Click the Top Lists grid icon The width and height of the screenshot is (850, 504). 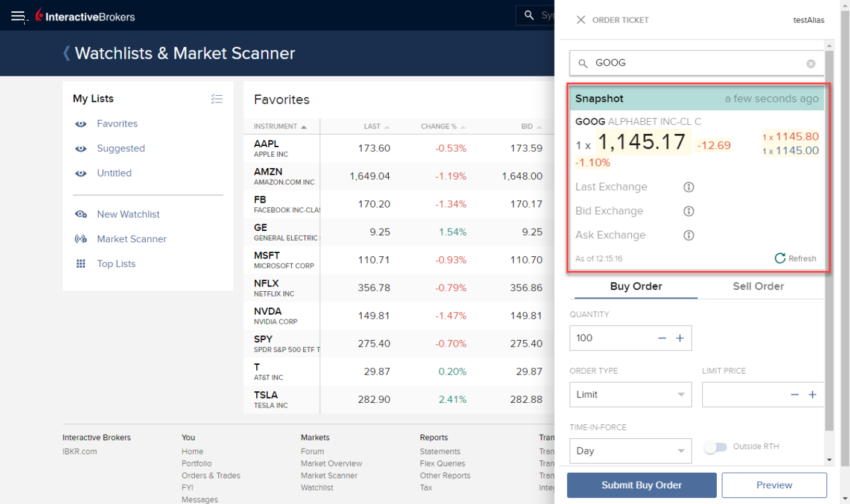[x=81, y=263]
